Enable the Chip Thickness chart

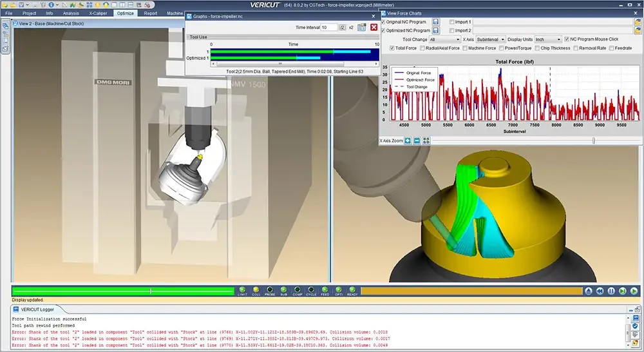[x=537, y=48]
